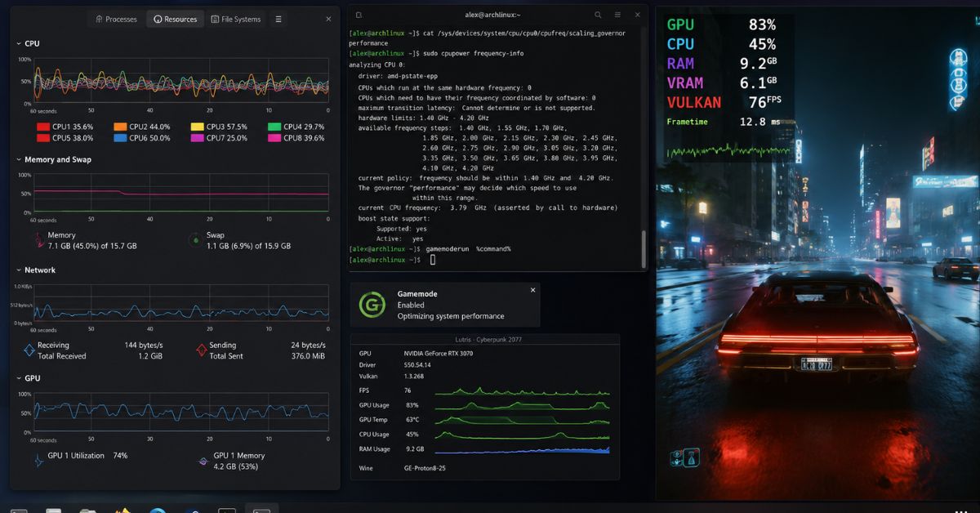Screen dimensions: 980x513
Task: Open the terminal search icon
Action: [598, 16]
